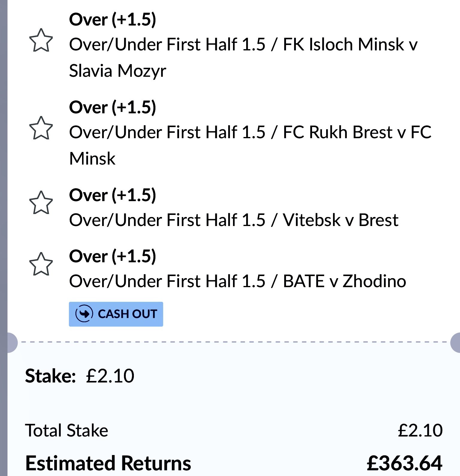This screenshot has width=460, height=476.
Task: Open FC Rukh Brest v FC Minsk market text
Action: 250,145
